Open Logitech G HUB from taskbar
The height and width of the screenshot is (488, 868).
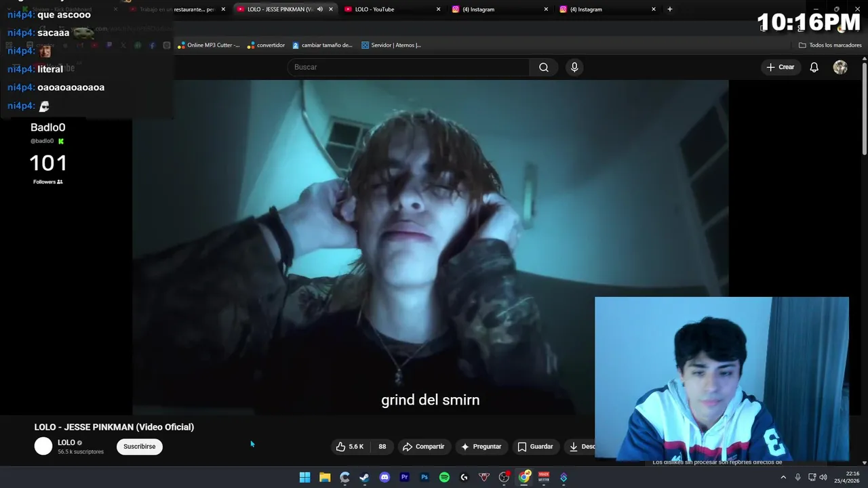(464, 477)
